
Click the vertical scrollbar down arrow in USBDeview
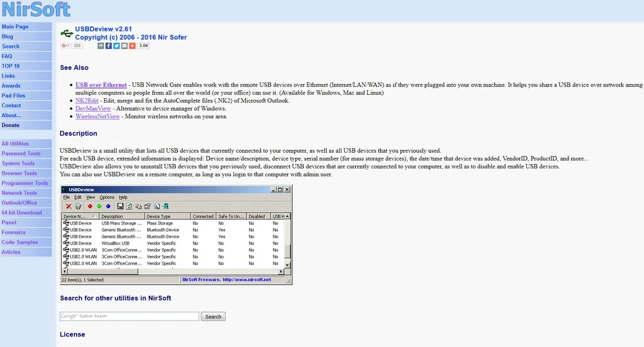pyautogui.click(x=287, y=265)
